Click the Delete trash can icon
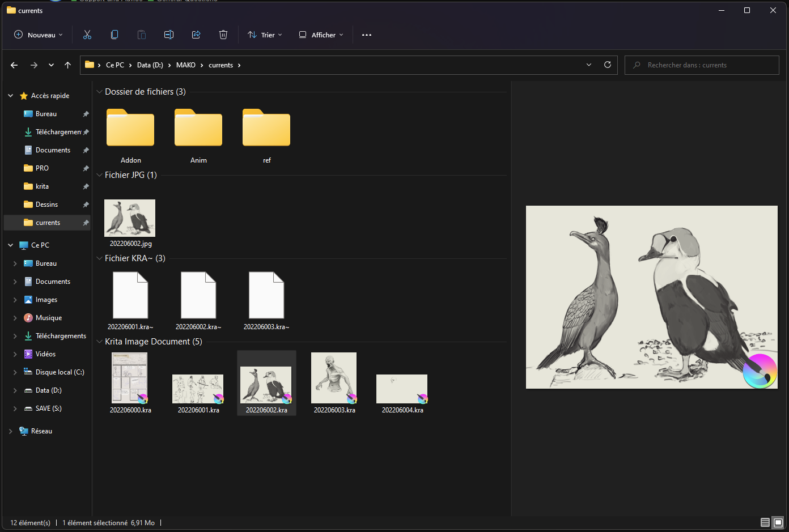 pos(223,35)
